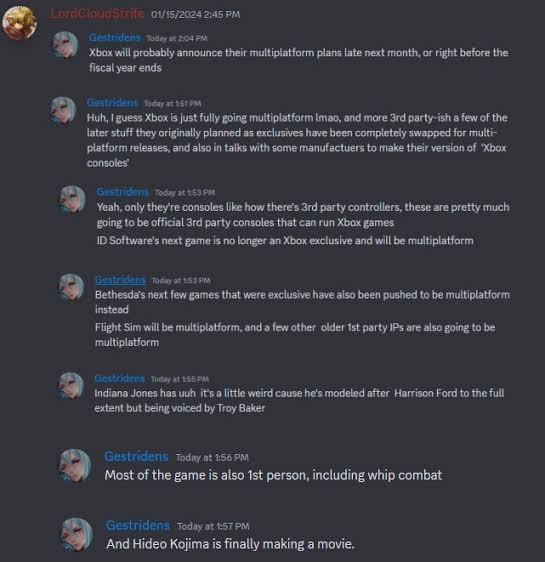545x562 pixels.
Task: Open the Gestridens username at 1:55 PM
Action: [x=120, y=378]
